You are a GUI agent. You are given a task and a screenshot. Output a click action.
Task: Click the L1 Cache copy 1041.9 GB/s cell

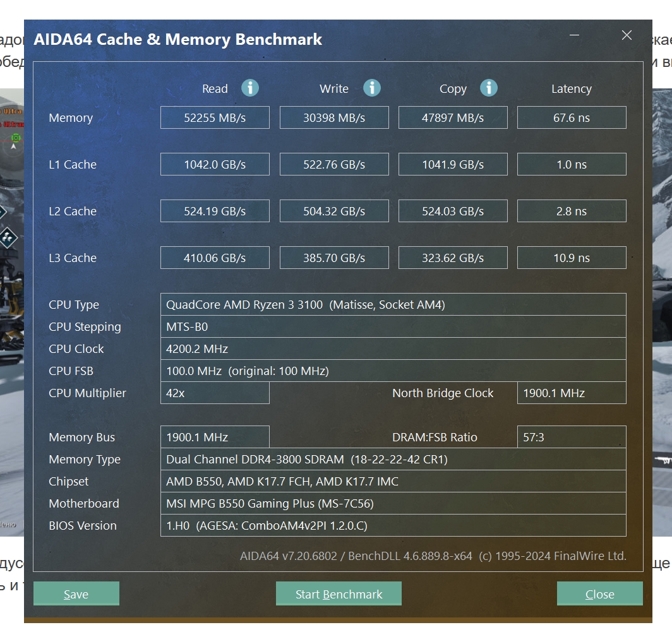(x=453, y=164)
